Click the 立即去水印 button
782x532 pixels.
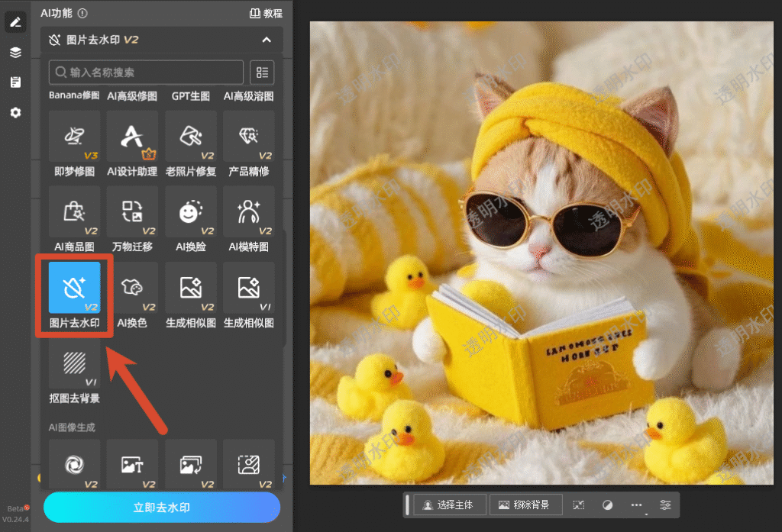point(162,507)
